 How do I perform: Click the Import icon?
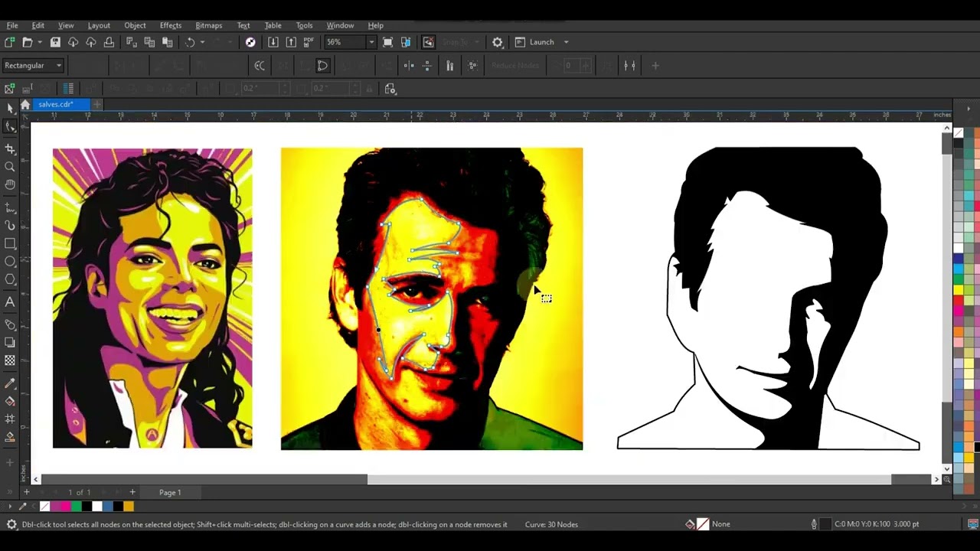coord(273,42)
